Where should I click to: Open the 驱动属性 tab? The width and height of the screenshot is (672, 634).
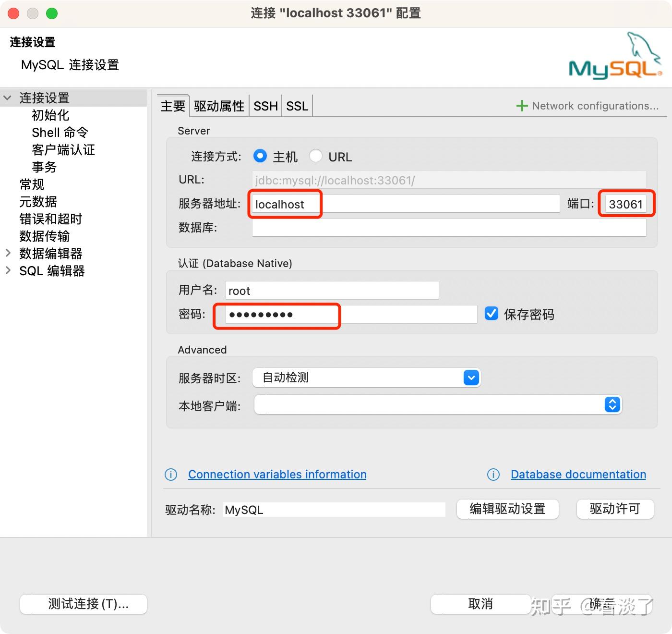pos(219,106)
